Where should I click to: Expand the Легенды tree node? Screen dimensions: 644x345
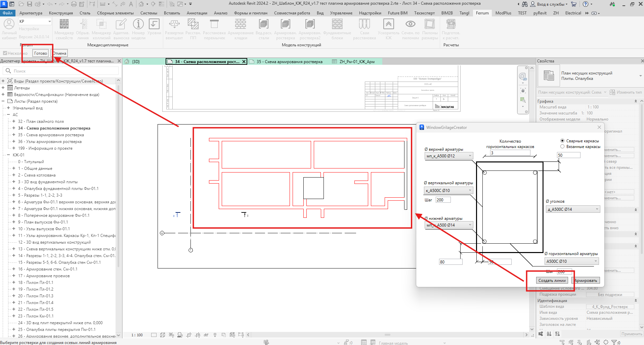(x=3, y=88)
